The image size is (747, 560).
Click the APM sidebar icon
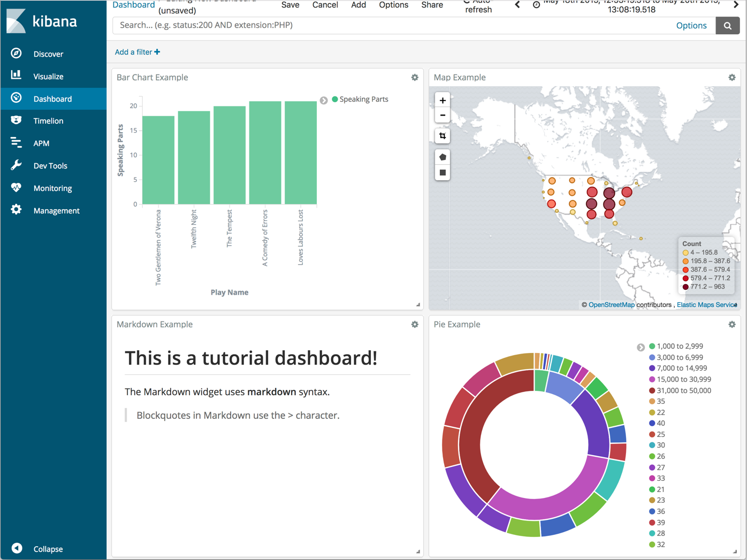(17, 143)
